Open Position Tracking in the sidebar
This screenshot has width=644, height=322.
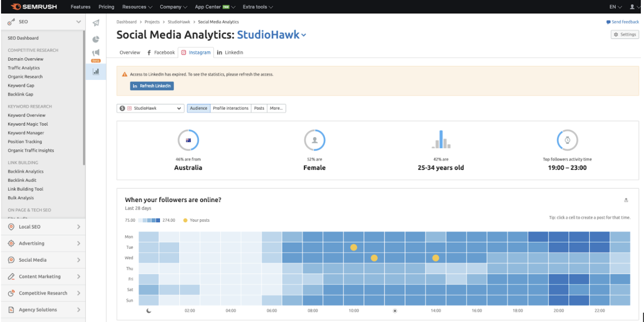[x=25, y=142]
